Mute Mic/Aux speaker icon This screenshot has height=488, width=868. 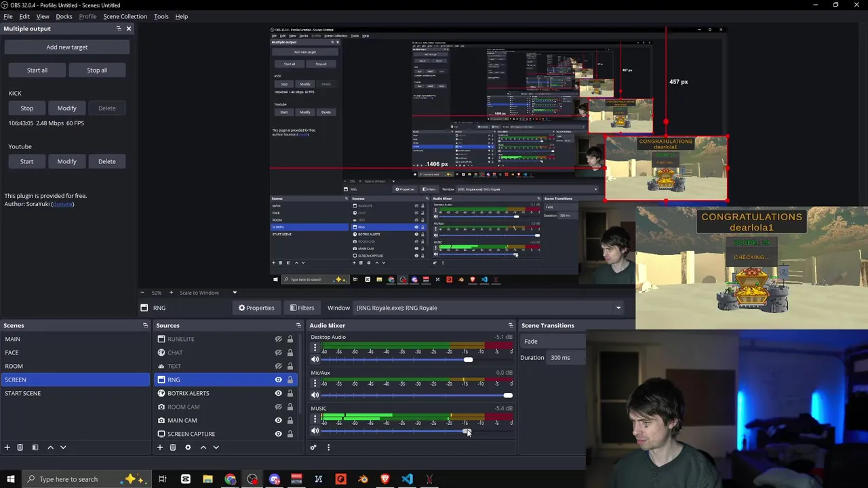pyautogui.click(x=315, y=395)
